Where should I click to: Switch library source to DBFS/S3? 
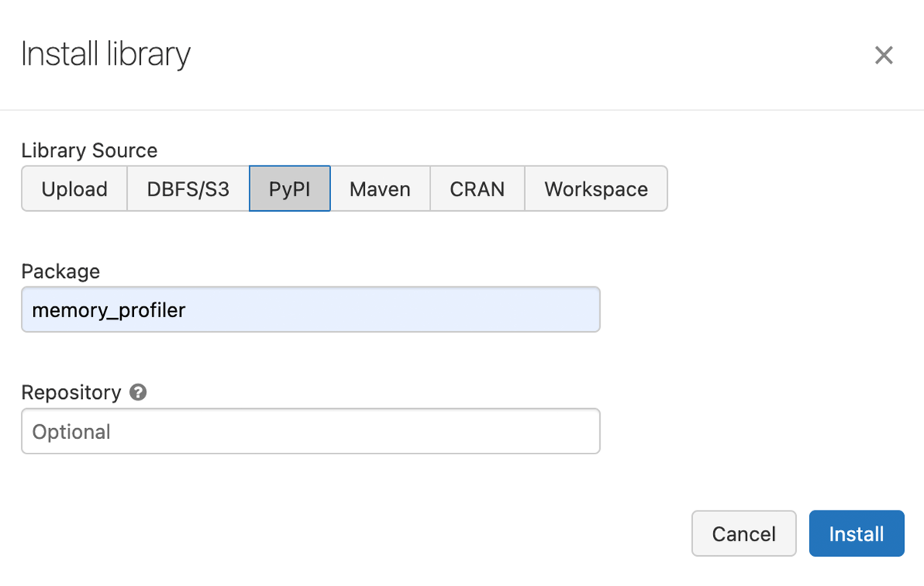pos(188,189)
